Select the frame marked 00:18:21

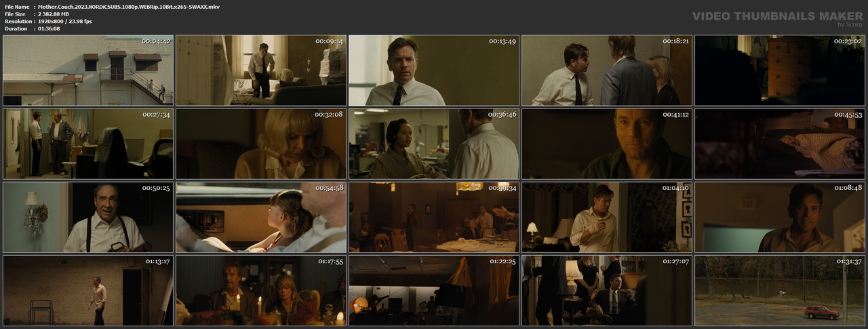[x=607, y=71]
